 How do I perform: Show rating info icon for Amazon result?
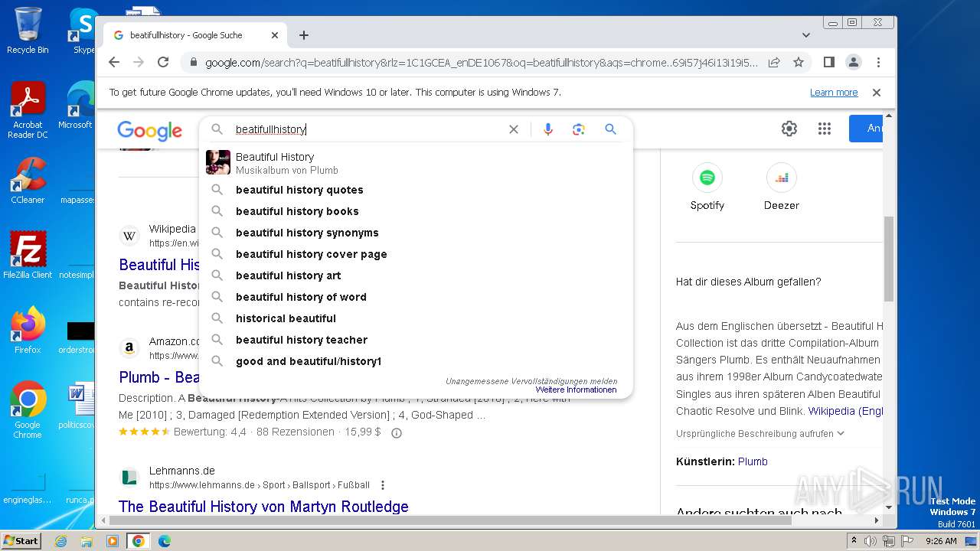pos(397,432)
